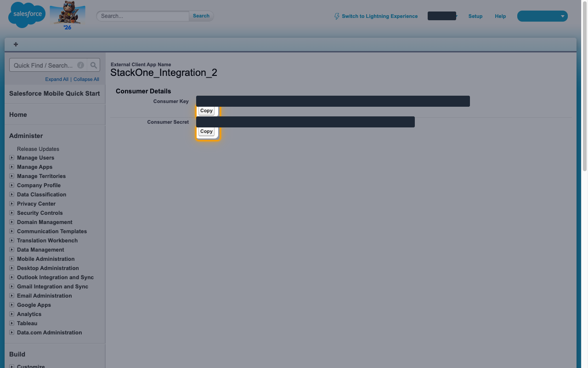
Task: Click the Quick Find info icon
Action: coord(80,65)
